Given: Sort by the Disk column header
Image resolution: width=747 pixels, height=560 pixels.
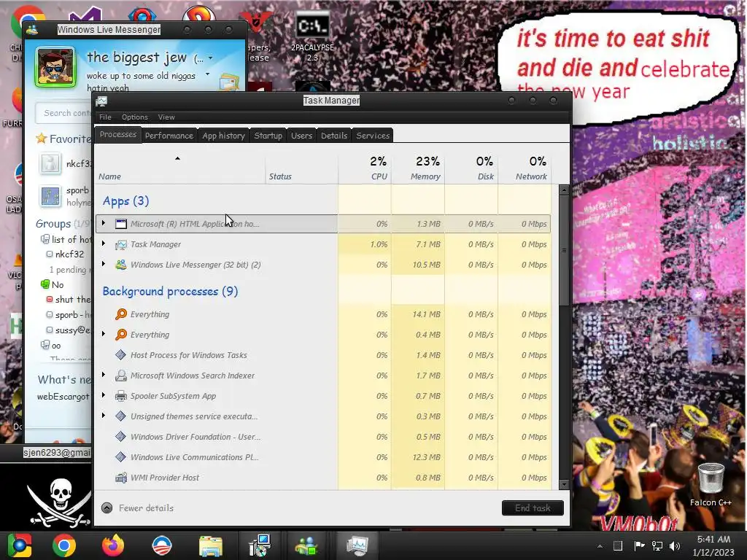Looking at the screenshot, I should coord(471,168).
